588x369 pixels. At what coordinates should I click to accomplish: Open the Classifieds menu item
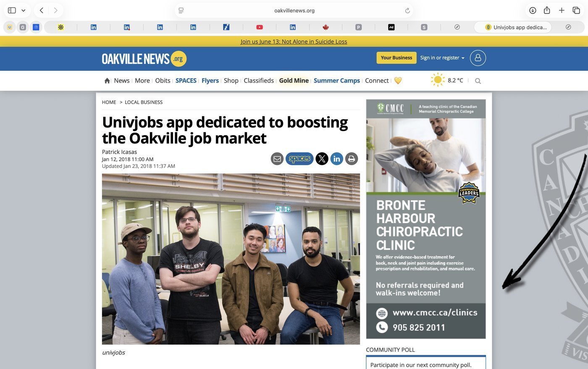click(259, 81)
